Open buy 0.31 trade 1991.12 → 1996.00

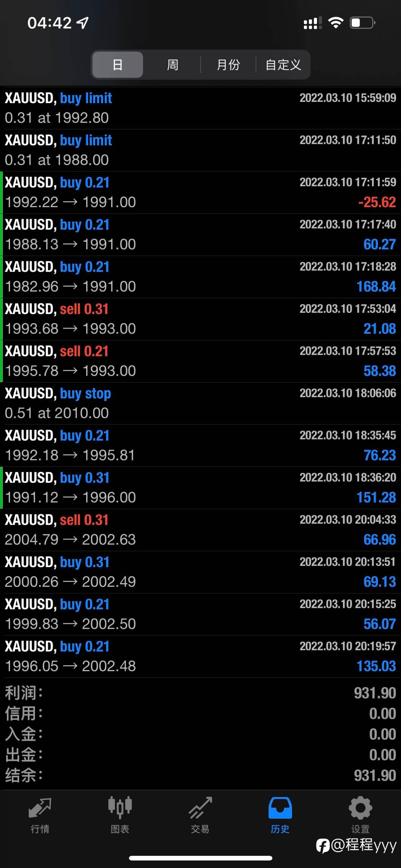[x=200, y=487]
